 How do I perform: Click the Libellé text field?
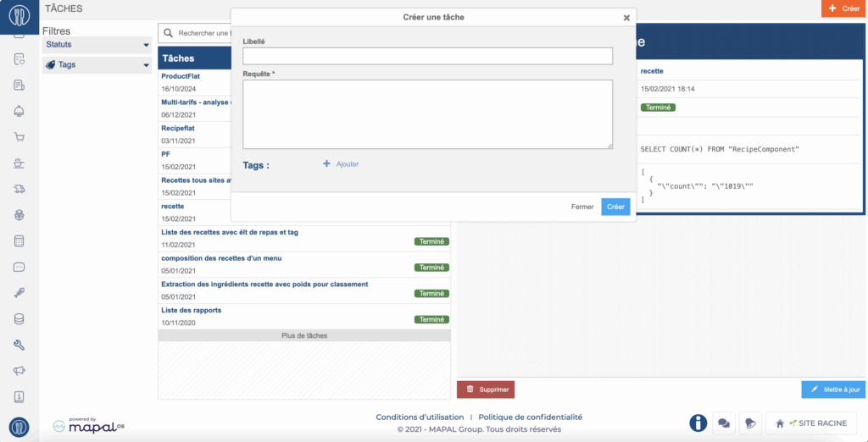(427, 56)
